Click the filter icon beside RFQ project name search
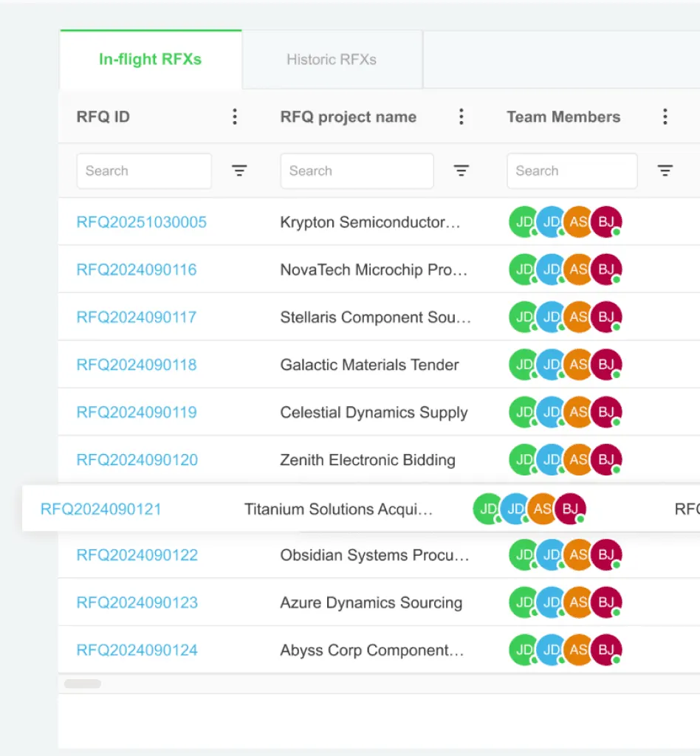 [x=461, y=171]
